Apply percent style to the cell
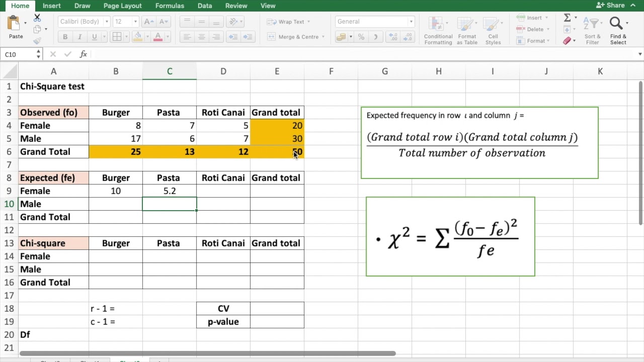644x362 pixels. pos(361,37)
